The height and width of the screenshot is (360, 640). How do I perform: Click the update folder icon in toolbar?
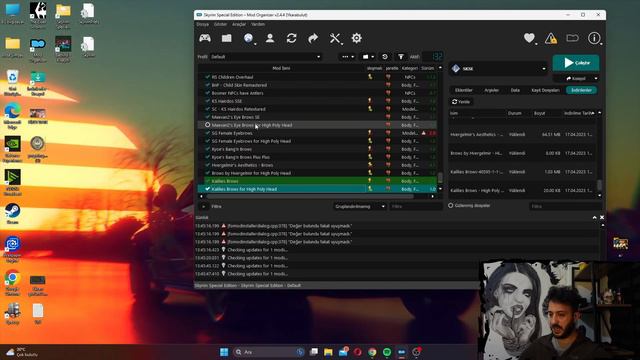click(x=573, y=38)
